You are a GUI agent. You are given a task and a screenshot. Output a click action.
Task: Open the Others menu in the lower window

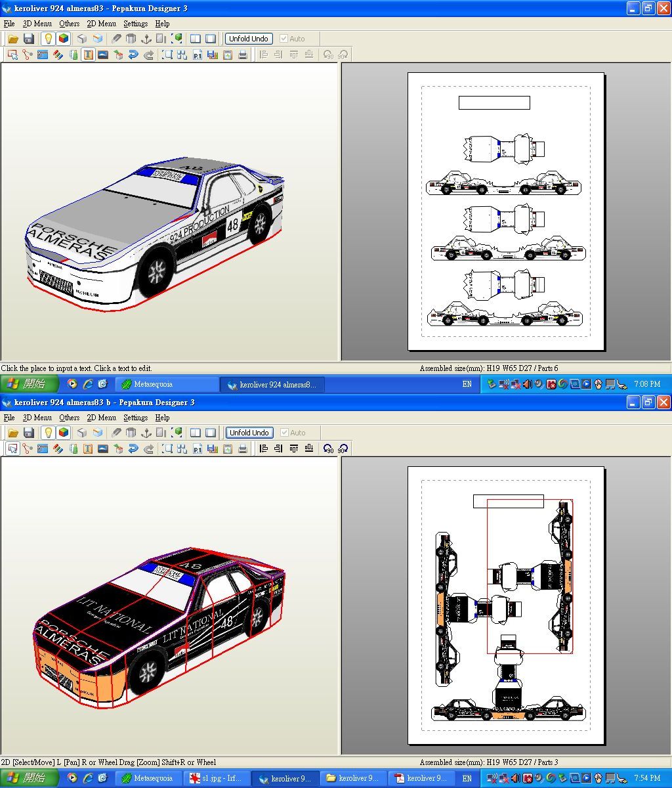point(69,418)
